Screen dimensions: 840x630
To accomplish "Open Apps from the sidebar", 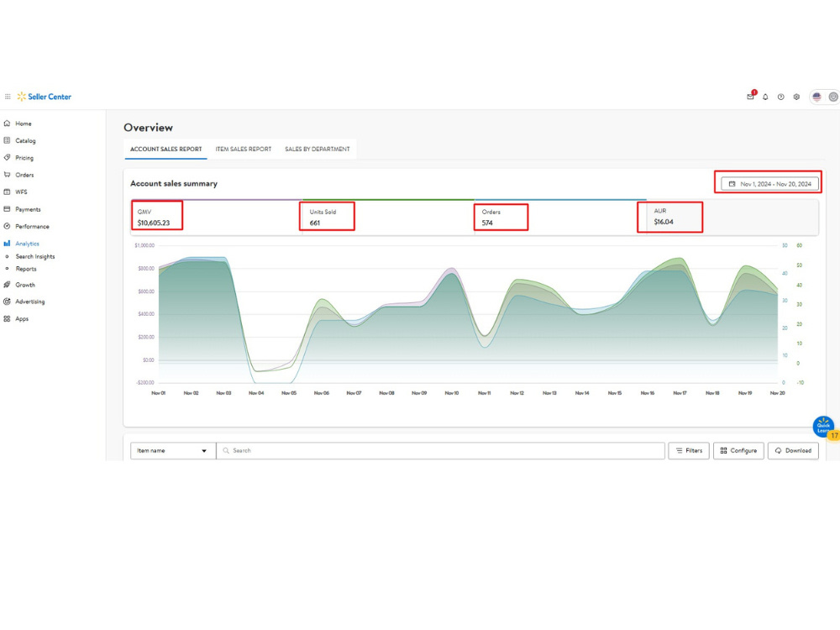I will coord(22,318).
